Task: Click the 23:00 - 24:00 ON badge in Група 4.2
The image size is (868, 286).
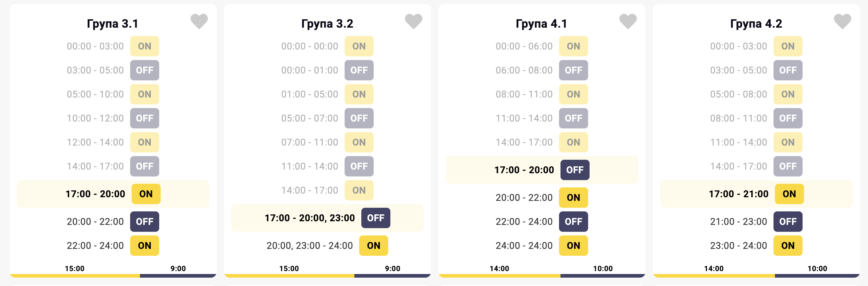Action: (x=788, y=246)
